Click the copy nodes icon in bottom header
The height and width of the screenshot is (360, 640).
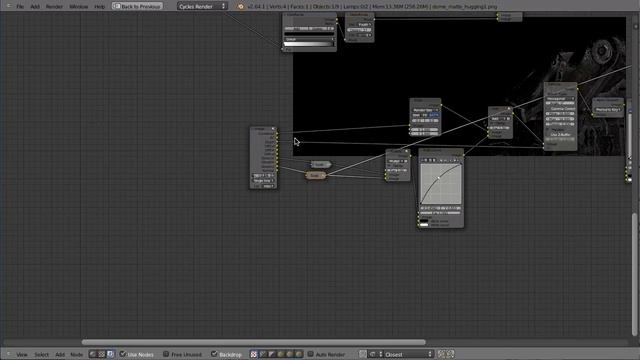coord(441,354)
